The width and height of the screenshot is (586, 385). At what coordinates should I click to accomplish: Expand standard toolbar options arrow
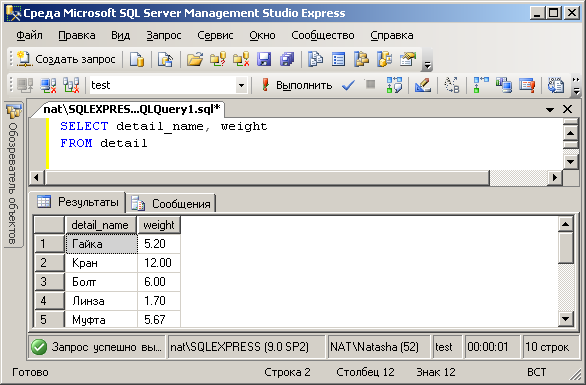pos(427,65)
